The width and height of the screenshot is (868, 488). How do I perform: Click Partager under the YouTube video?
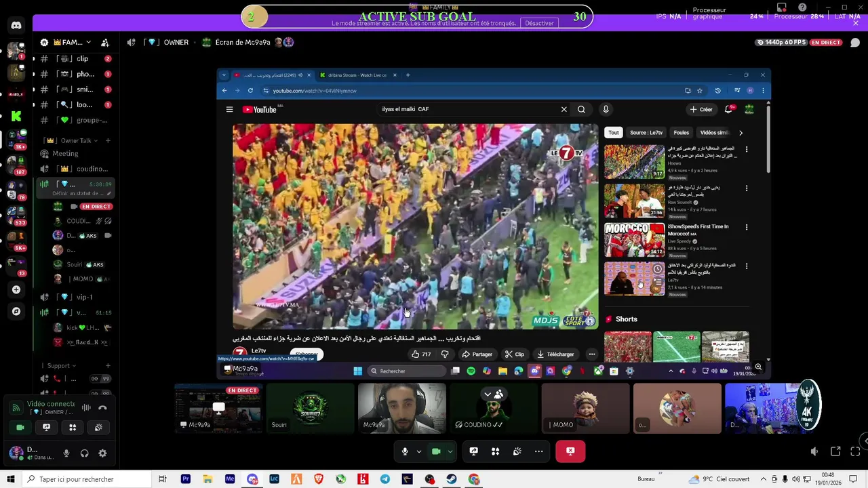click(477, 354)
